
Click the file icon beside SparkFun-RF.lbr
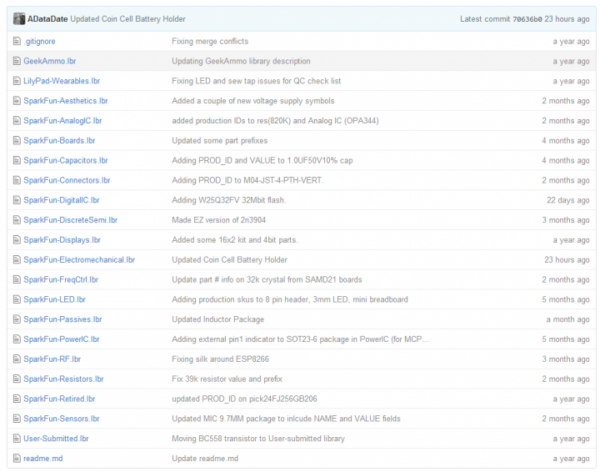tap(16, 358)
